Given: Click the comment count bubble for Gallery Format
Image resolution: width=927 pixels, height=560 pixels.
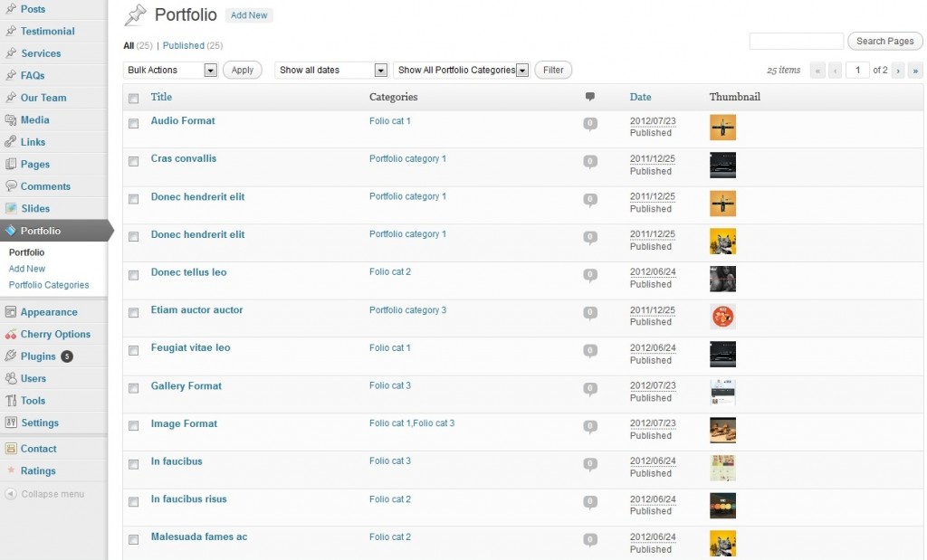Looking at the screenshot, I should click(590, 389).
